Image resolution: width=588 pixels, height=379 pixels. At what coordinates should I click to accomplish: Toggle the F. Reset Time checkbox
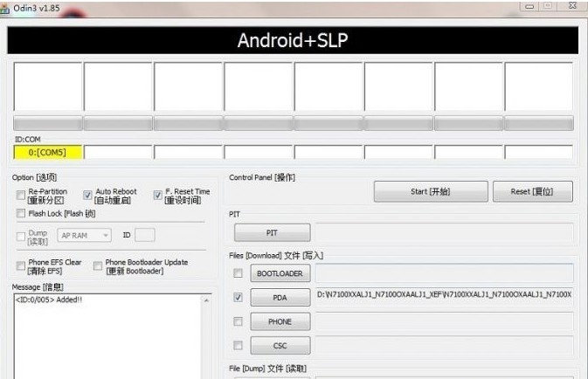(x=158, y=195)
